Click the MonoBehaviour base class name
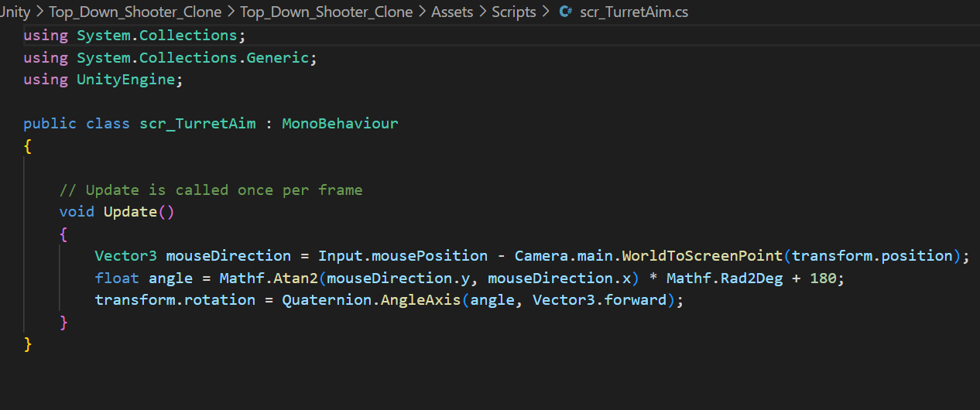The width and height of the screenshot is (980, 410). click(340, 124)
